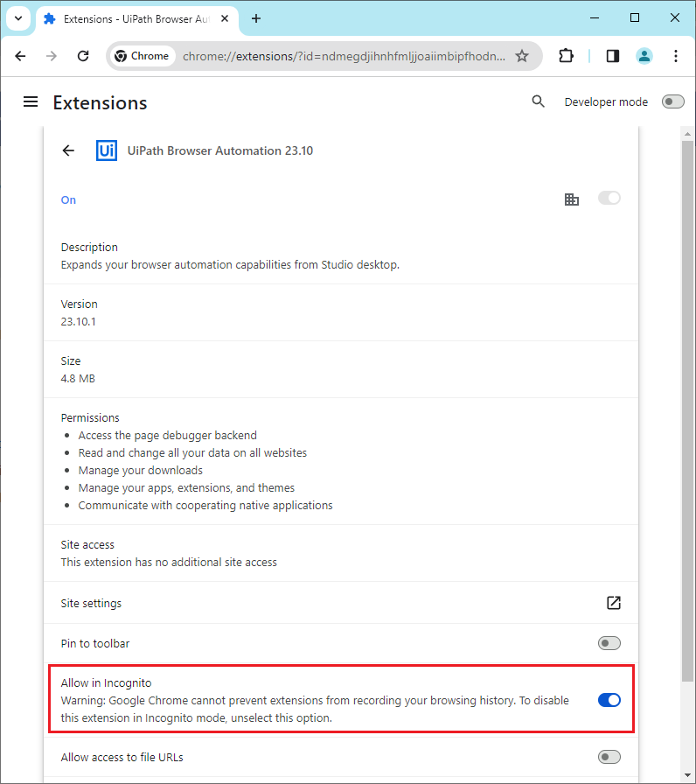Go back using the extension details arrow
Screen dimensions: 696x784
pyautogui.click(x=68, y=150)
